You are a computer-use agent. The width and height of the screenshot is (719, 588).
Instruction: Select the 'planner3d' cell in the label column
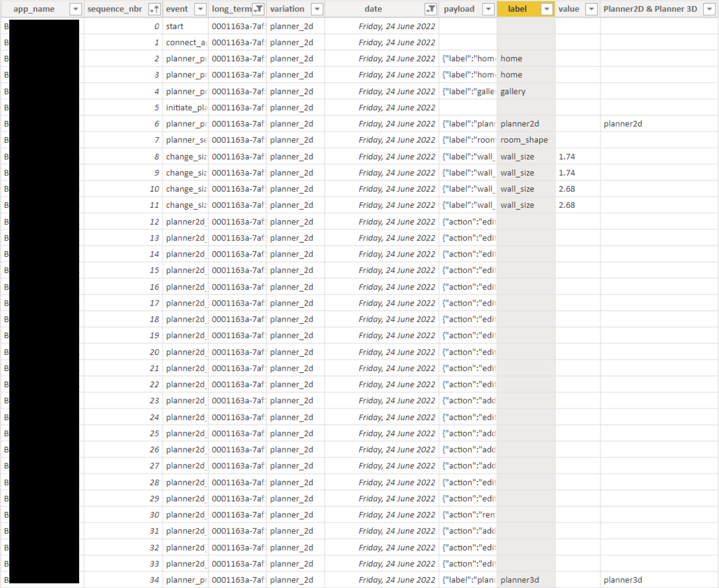click(526, 580)
